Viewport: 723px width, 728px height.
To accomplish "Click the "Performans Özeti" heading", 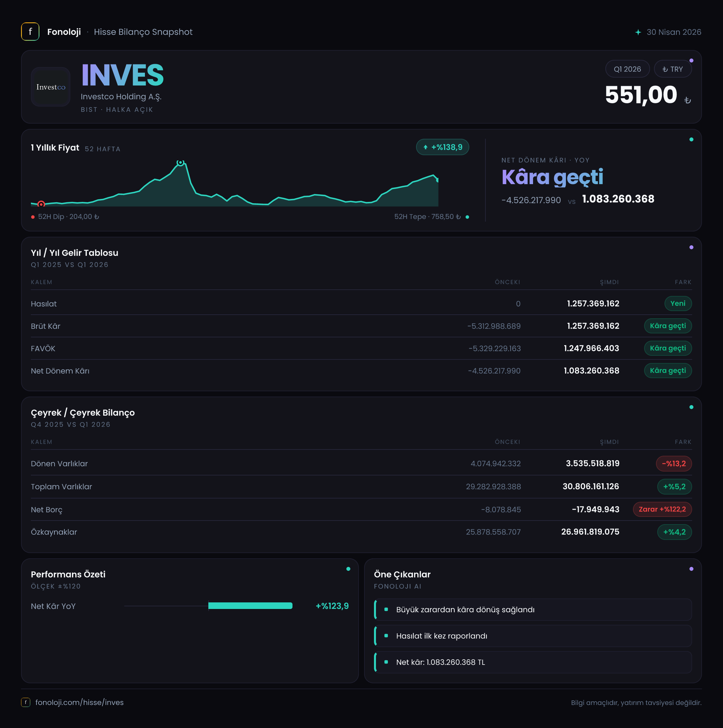I will click(x=68, y=574).
